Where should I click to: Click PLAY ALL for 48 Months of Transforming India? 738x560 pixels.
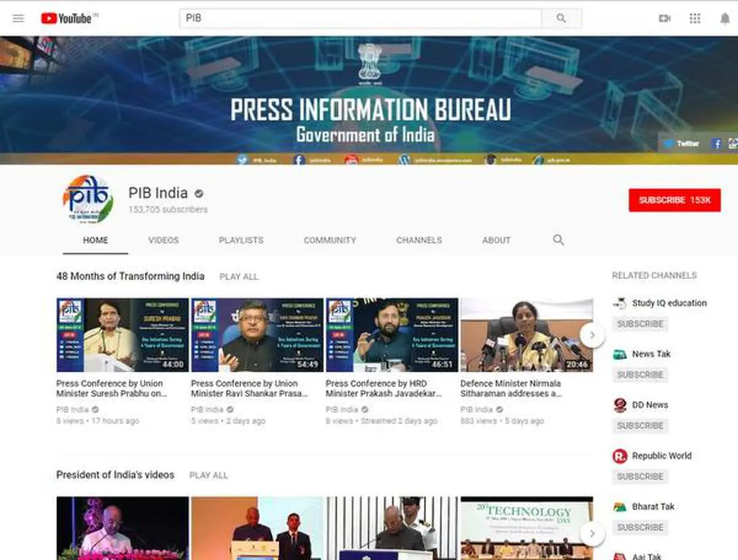(x=239, y=277)
